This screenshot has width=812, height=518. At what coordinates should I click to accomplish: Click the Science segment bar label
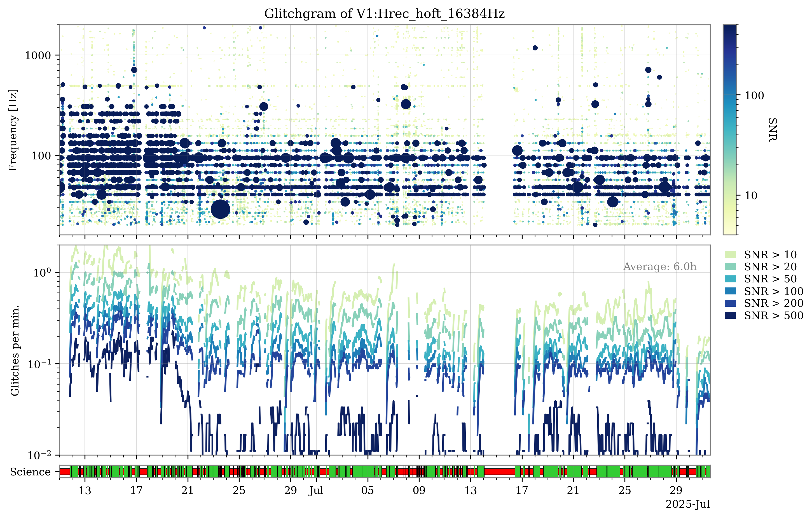point(30,472)
